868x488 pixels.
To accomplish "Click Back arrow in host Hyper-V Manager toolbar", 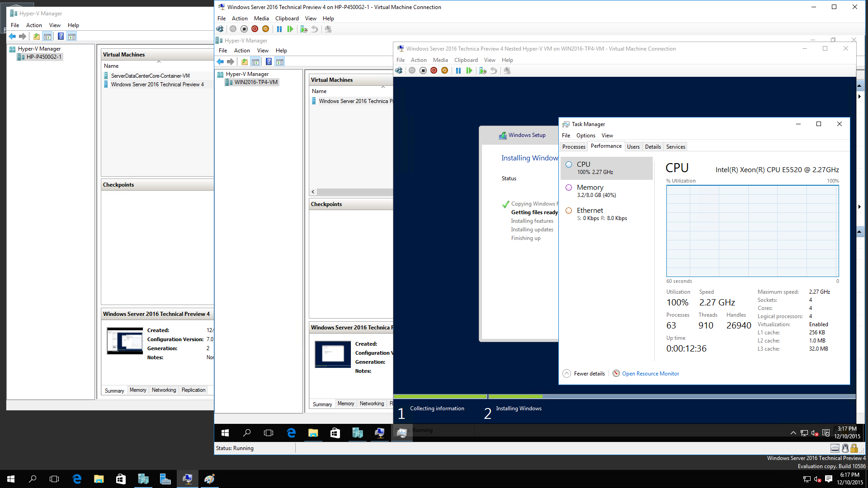I will [12, 36].
